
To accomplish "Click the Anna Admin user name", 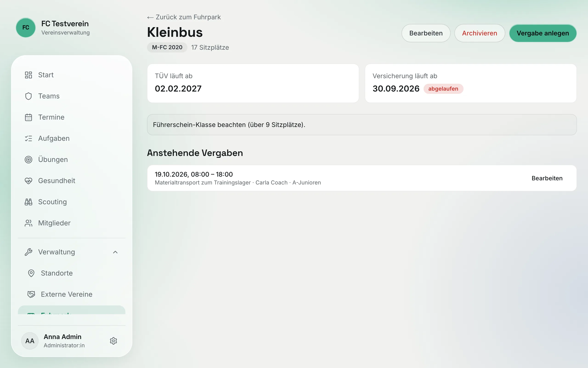I will pos(62,336).
